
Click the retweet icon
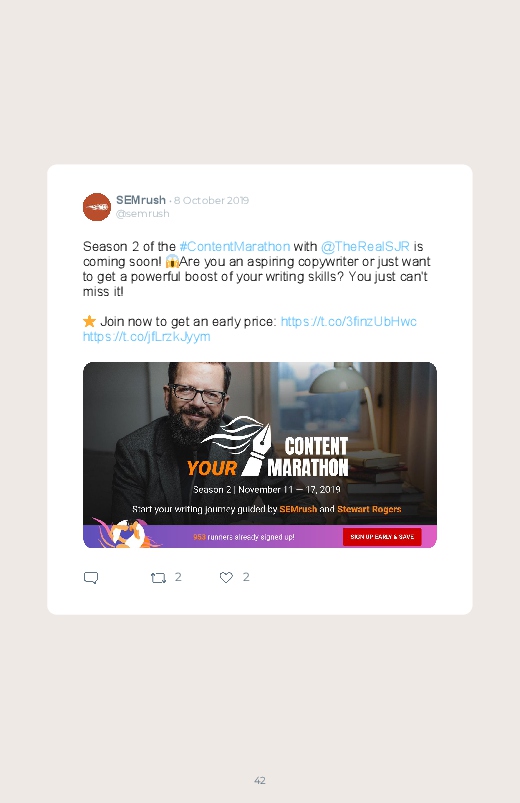point(158,578)
